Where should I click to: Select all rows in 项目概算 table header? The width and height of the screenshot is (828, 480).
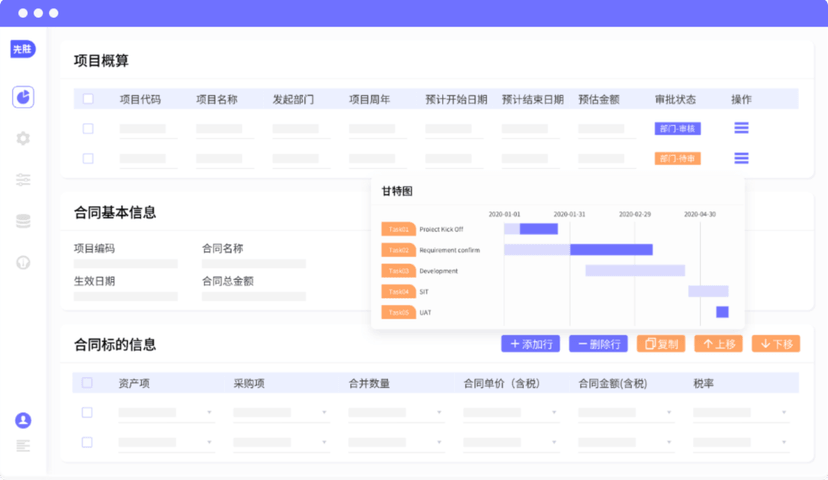tap(88, 99)
